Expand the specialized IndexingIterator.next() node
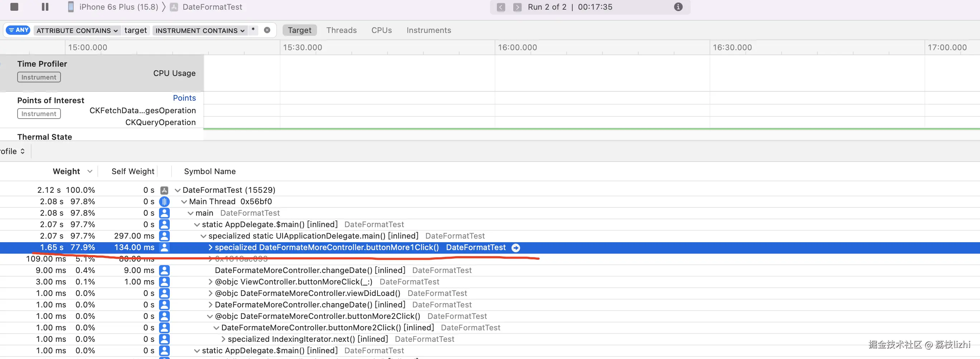980x359 pixels. (223, 339)
